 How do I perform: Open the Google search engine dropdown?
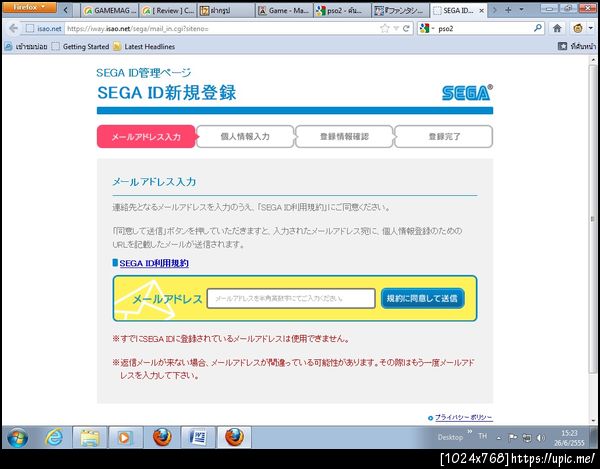point(427,28)
